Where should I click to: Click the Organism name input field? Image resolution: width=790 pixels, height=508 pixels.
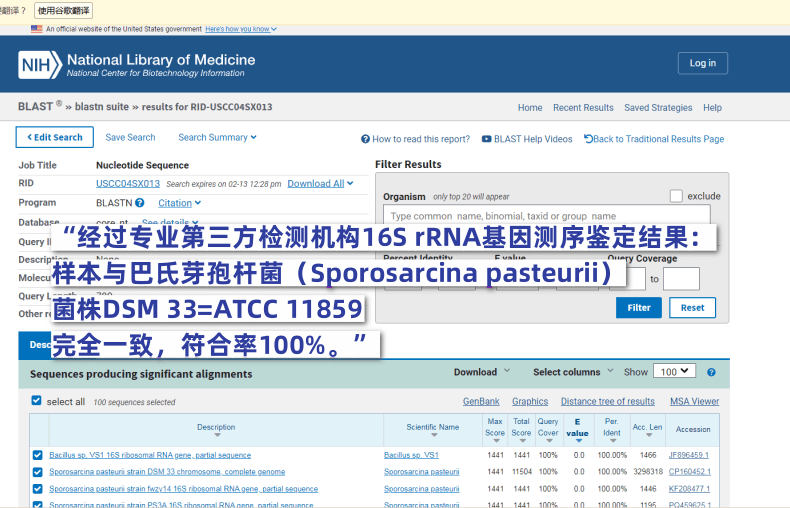[547, 216]
